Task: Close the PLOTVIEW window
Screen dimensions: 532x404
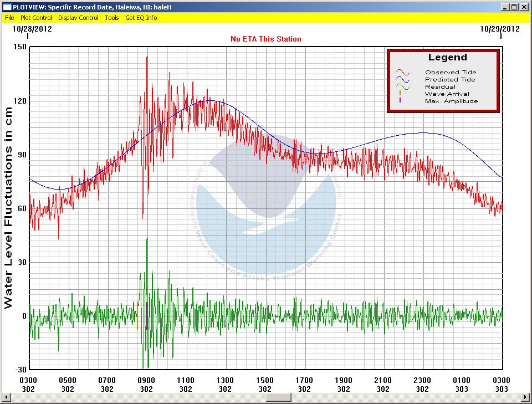Action: (x=524, y=7)
